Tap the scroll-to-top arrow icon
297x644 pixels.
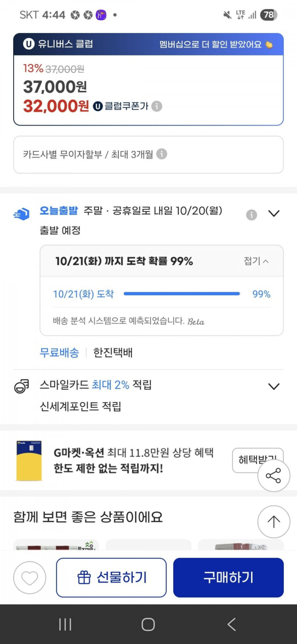point(274,522)
